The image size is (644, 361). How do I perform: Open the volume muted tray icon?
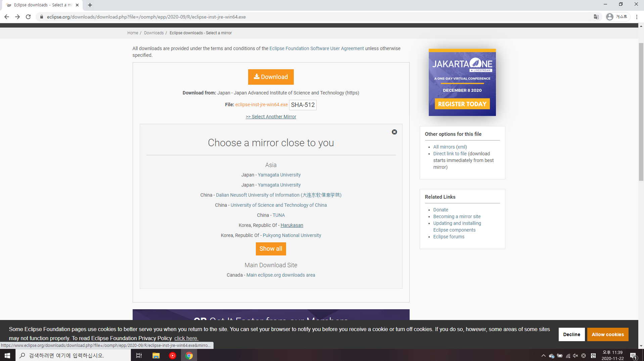(576, 356)
